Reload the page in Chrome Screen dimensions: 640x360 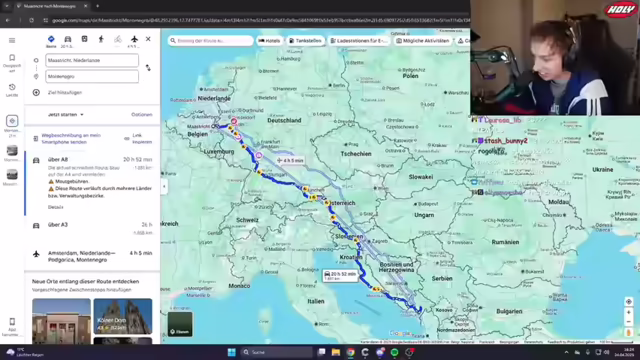click(x=31, y=20)
